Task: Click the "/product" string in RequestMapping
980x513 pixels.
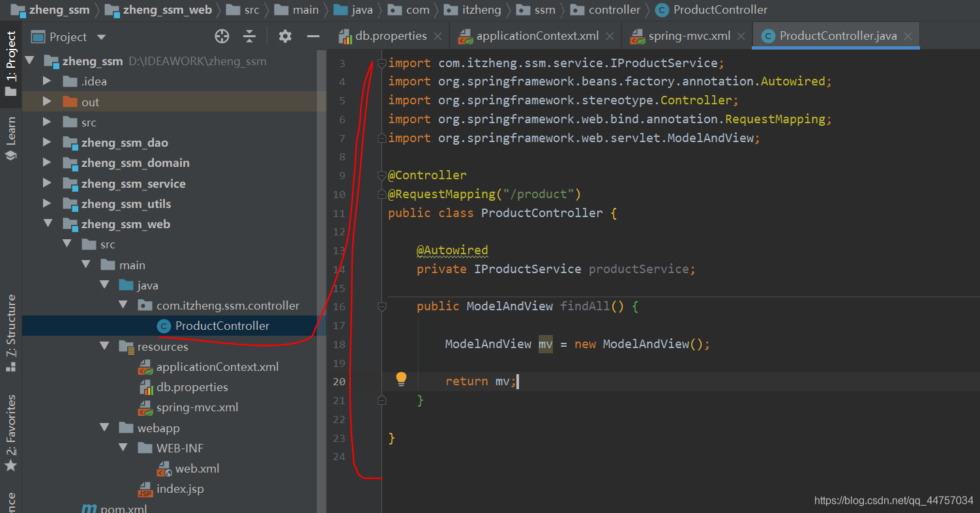Action: click(538, 194)
